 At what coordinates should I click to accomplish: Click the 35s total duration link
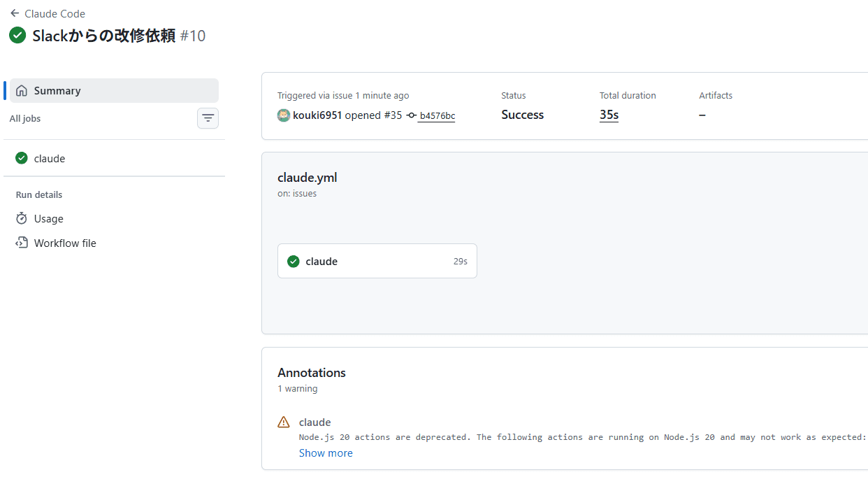tap(609, 115)
